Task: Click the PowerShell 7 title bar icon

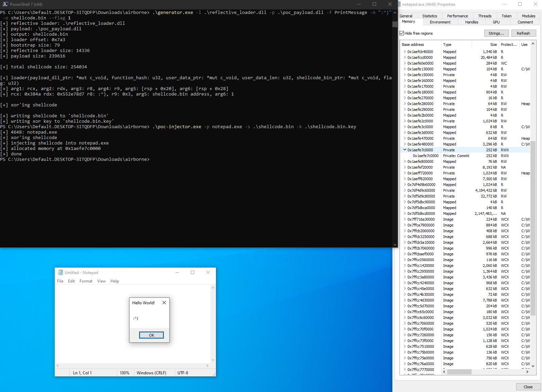Action: (5, 4)
